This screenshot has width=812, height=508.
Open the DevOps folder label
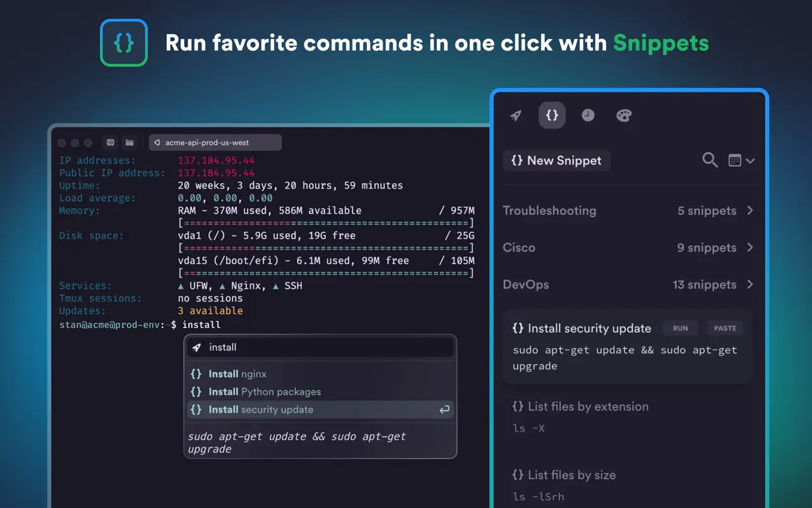[526, 284]
